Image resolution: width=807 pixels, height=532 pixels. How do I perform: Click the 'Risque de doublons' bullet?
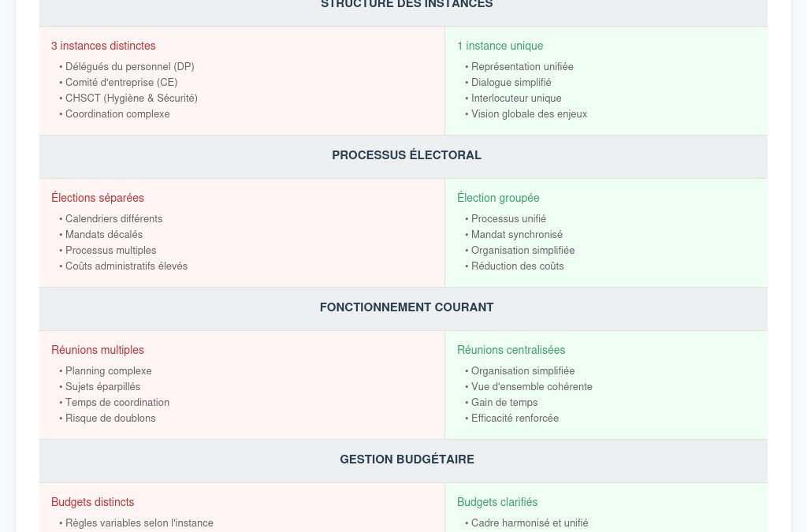tap(110, 418)
